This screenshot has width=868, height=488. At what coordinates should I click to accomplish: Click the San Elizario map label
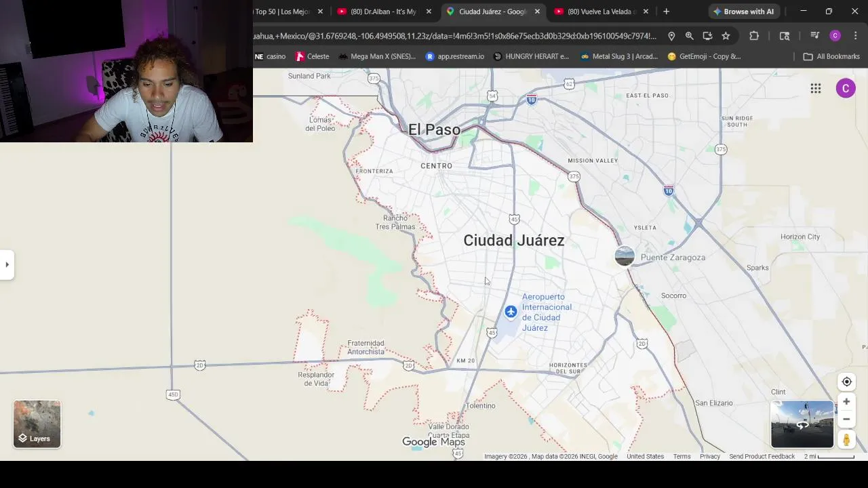[713, 403]
